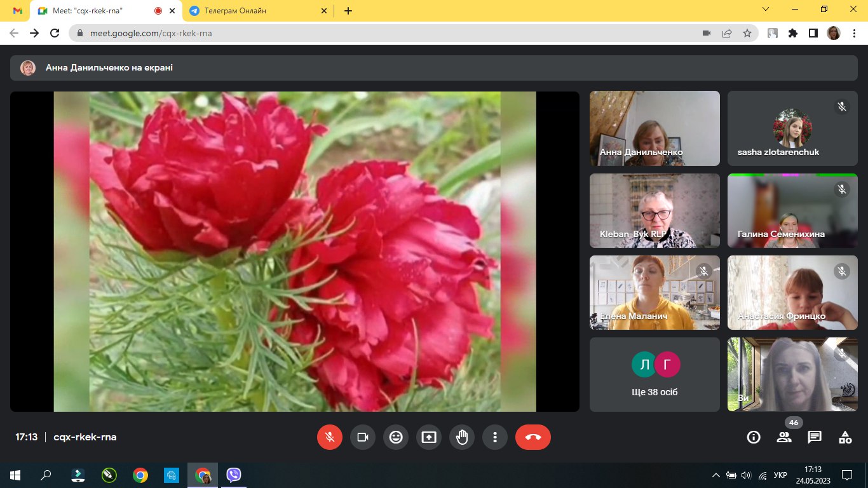The height and width of the screenshot is (488, 868).
Task: Toggle the Chrome side panel
Action: [x=813, y=33]
